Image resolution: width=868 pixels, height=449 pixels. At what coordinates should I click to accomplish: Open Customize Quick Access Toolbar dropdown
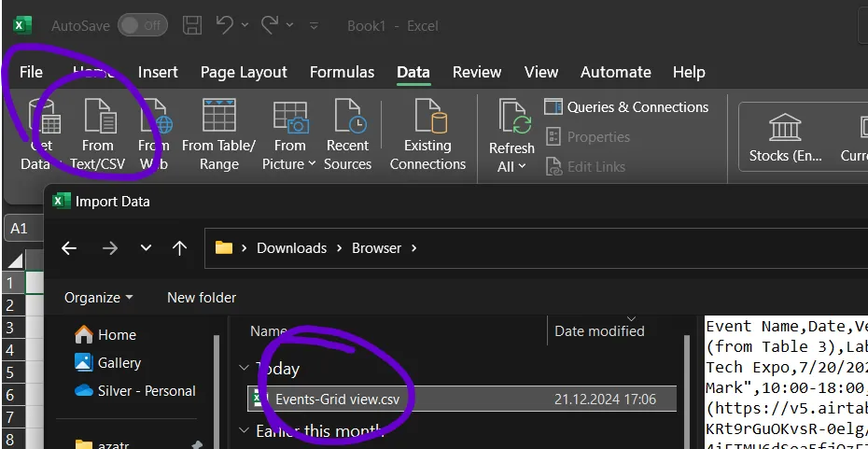[314, 25]
